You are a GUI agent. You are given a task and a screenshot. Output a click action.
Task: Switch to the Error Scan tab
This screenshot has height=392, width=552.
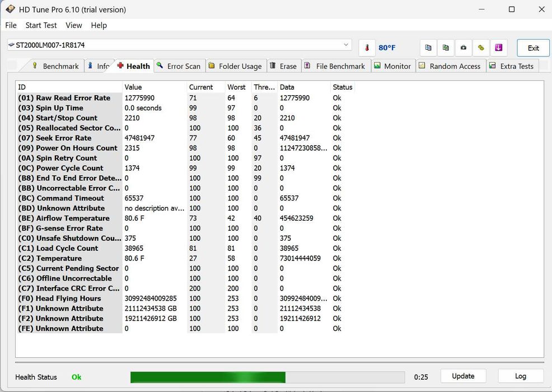pos(179,66)
